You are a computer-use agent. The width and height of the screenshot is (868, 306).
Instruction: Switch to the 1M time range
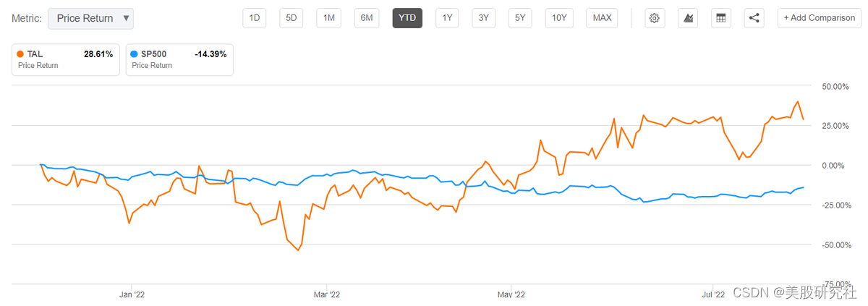point(329,18)
